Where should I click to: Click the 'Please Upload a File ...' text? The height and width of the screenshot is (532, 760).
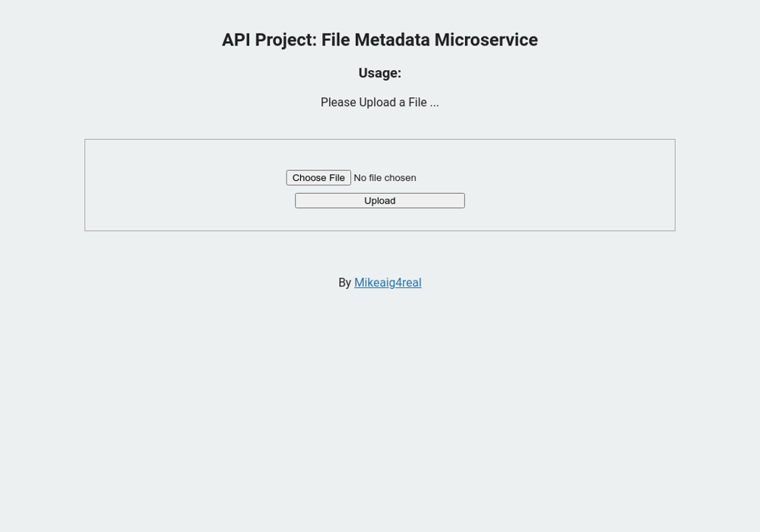(380, 103)
